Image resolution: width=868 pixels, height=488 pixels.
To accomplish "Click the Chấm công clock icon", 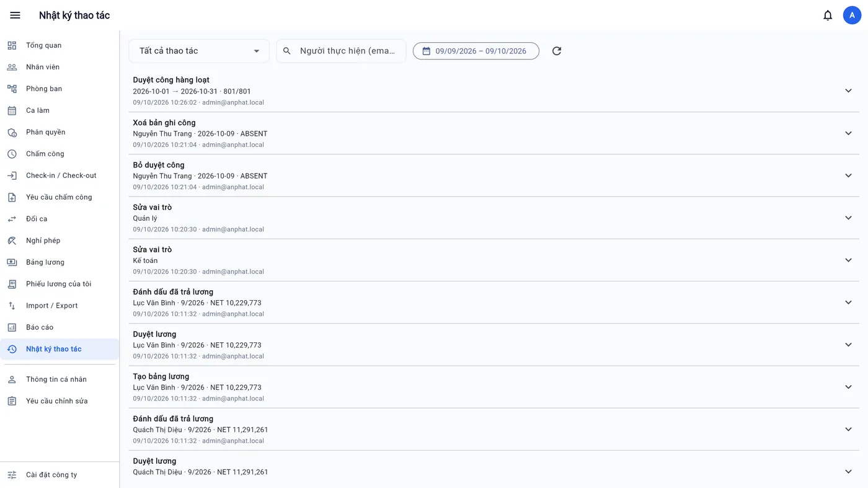I will pos(12,154).
